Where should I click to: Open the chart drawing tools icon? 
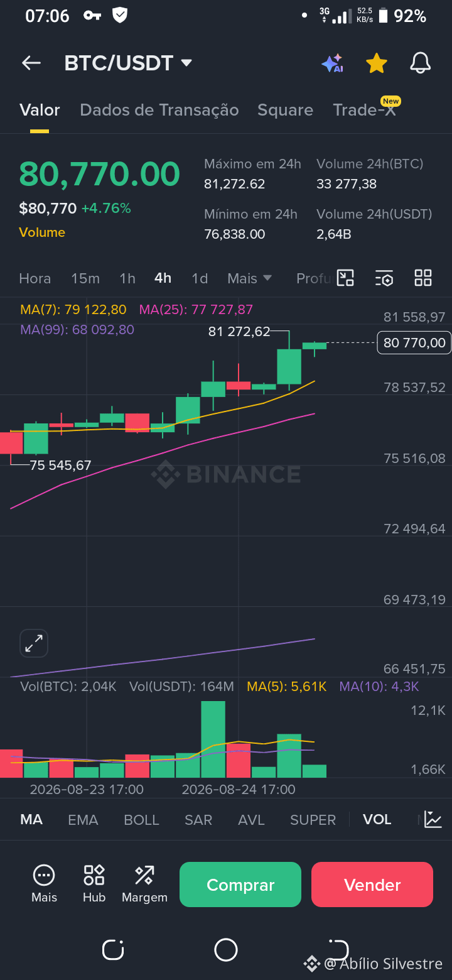pos(346,278)
